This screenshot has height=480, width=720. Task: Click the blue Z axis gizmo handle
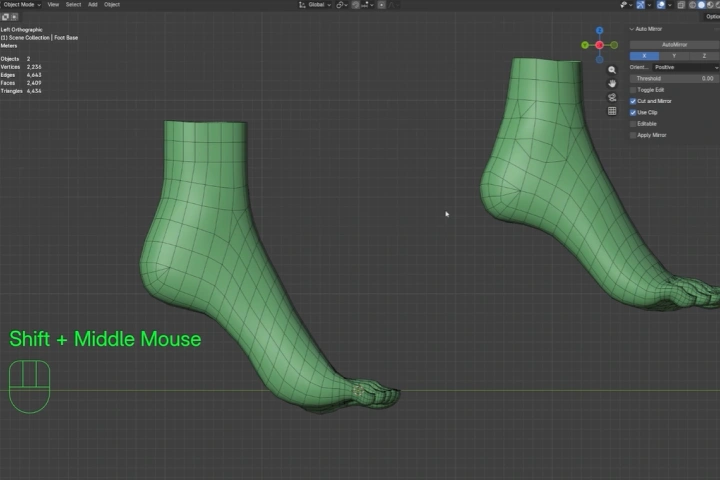point(600,30)
